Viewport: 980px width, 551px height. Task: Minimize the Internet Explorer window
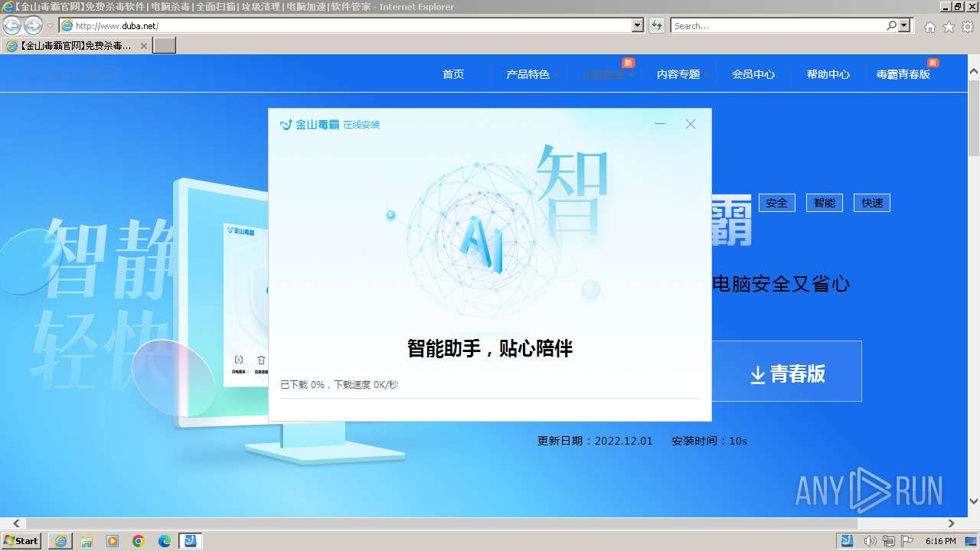945,6
